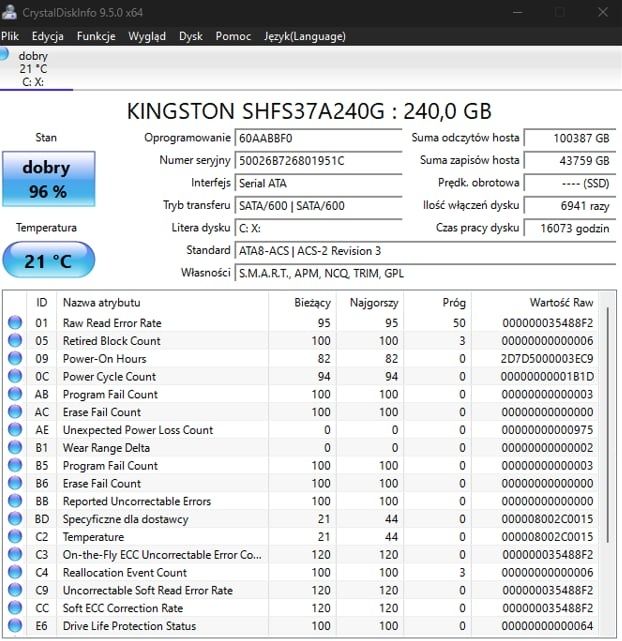The height and width of the screenshot is (641, 622).
Task: Click the status icon for Soft ECC Correction Rate
Action: pos(15,608)
